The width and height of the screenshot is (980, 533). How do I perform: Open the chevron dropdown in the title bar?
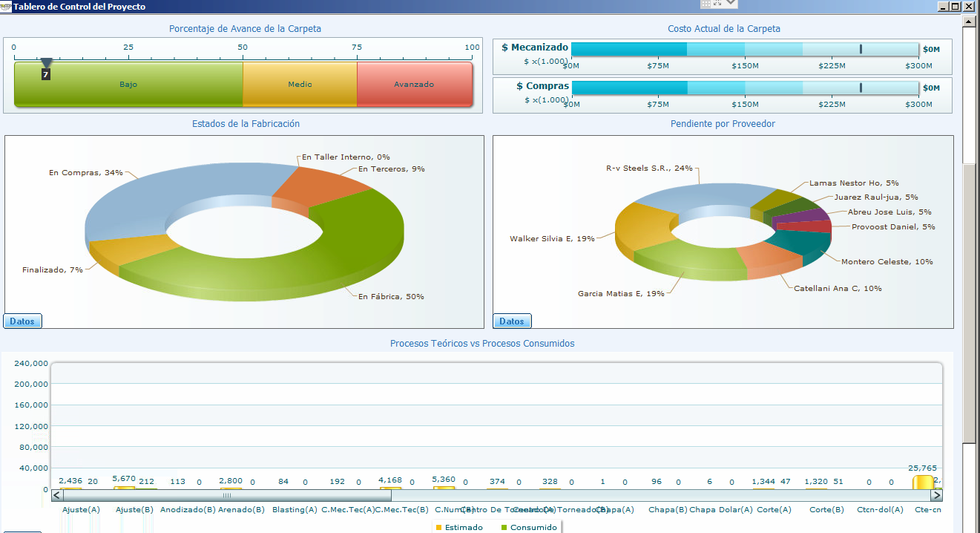pyautogui.click(x=731, y=4)
